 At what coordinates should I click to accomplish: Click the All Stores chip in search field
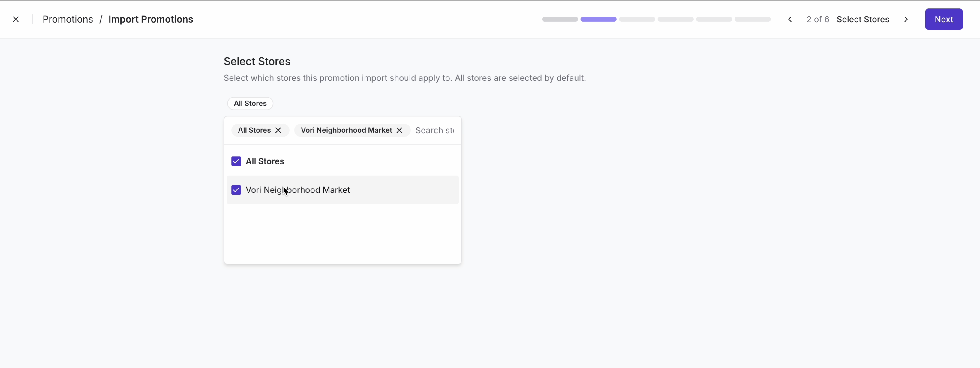(x=254, y=130)
